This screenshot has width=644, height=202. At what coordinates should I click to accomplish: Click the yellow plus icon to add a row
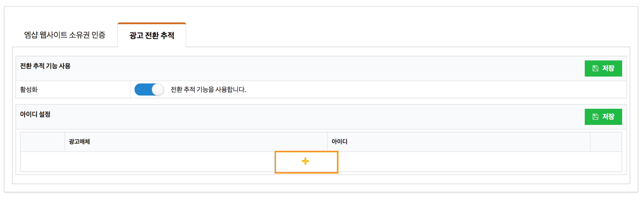[305, 161]
